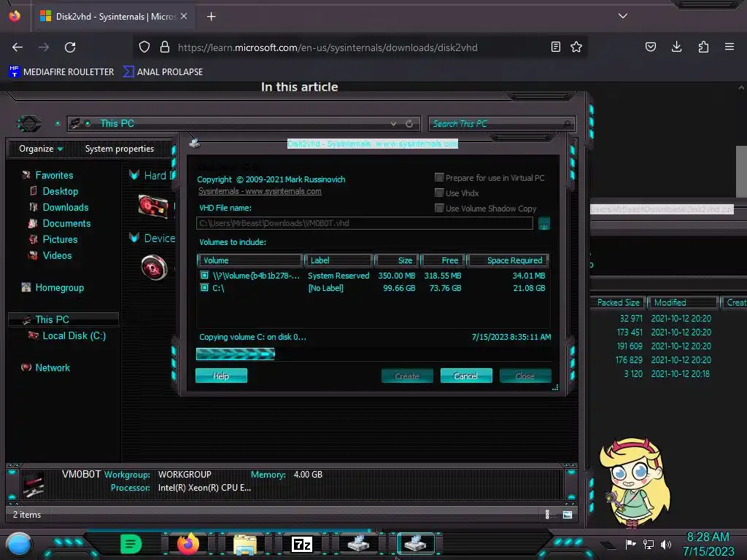Sort by Modified column in 7-Zip
Screen dimensions: 747x560
682,303
